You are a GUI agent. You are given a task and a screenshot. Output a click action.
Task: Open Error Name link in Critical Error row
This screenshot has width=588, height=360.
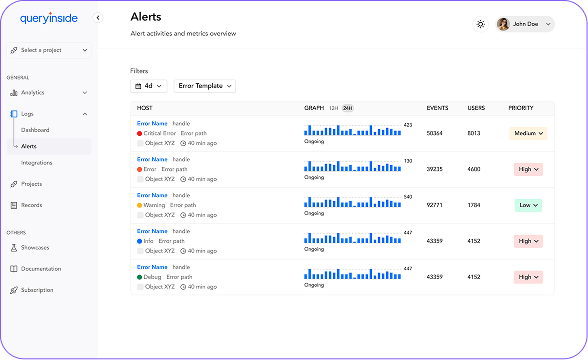(x=152, y=123)
